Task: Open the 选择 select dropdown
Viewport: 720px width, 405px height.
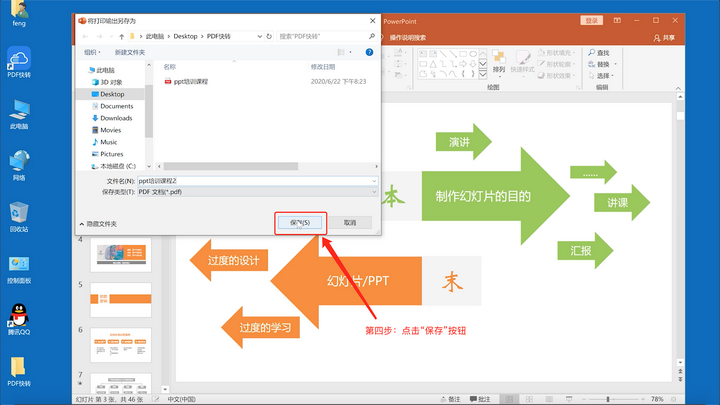Action: point(601,76)
